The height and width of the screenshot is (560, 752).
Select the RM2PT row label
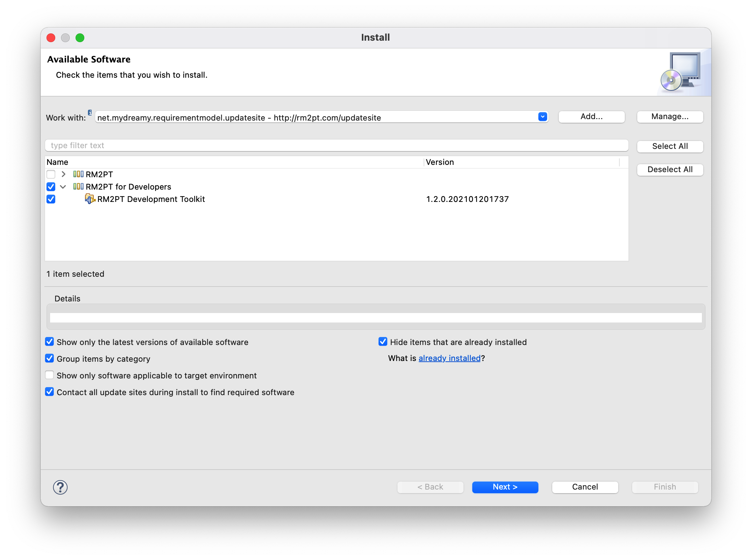click(99, 174)
